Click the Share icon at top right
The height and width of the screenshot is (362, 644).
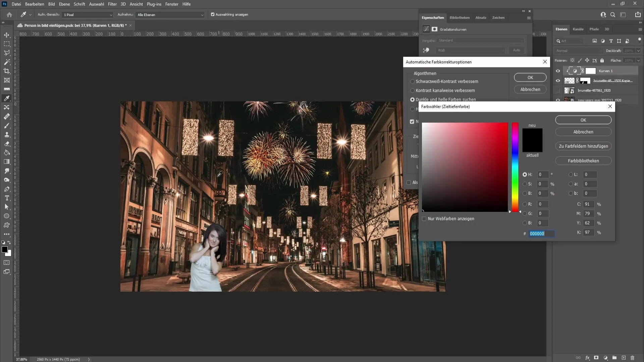638,15
